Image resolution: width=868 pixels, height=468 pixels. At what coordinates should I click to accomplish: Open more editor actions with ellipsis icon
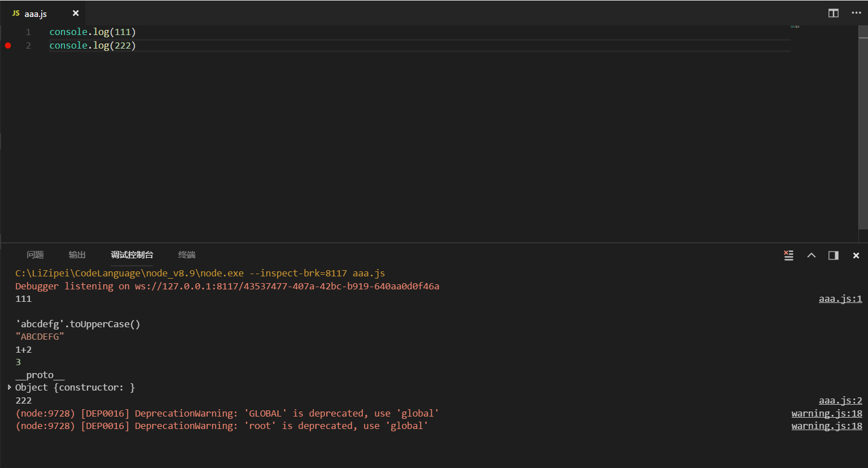[x=857, y=12]
